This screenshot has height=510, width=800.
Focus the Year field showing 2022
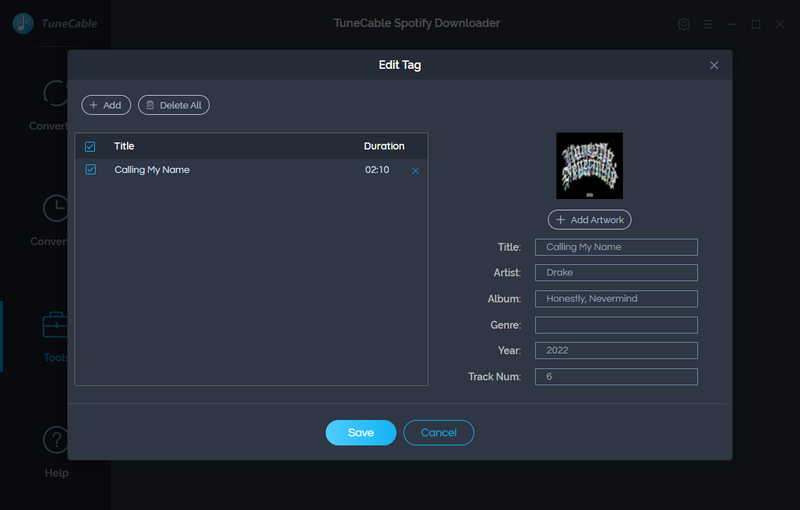click(x=616, y=350)
